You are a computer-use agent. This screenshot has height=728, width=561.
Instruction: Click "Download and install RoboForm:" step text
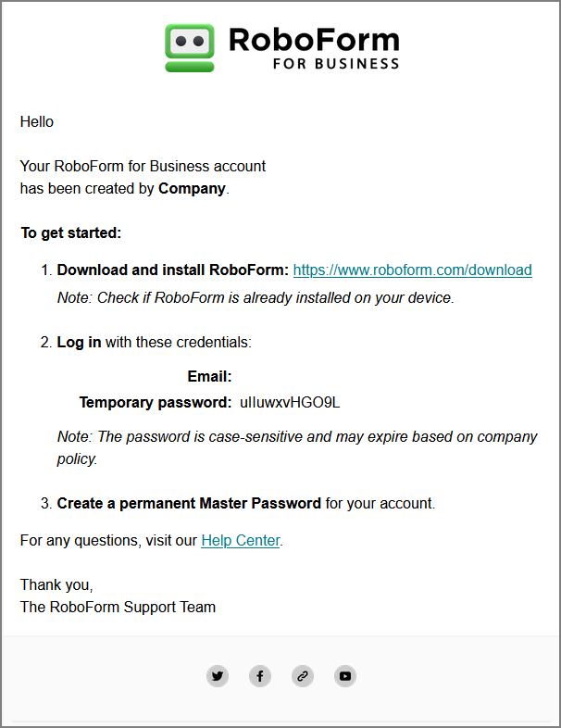pos(173,270)
